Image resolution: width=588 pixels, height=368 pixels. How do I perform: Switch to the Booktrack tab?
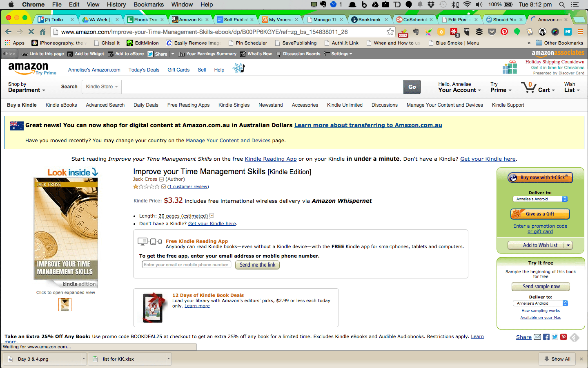pyautogui.click(x=370, y=20)
